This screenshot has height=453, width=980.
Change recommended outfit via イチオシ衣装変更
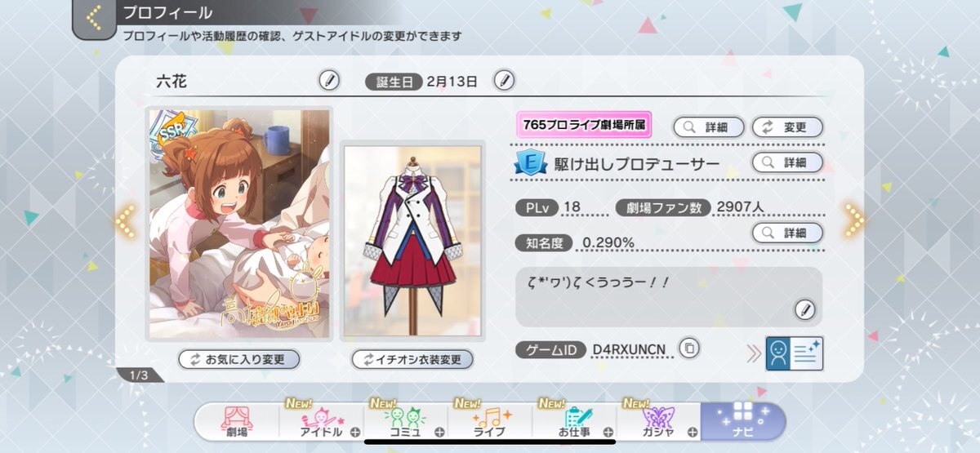(412, 359)
